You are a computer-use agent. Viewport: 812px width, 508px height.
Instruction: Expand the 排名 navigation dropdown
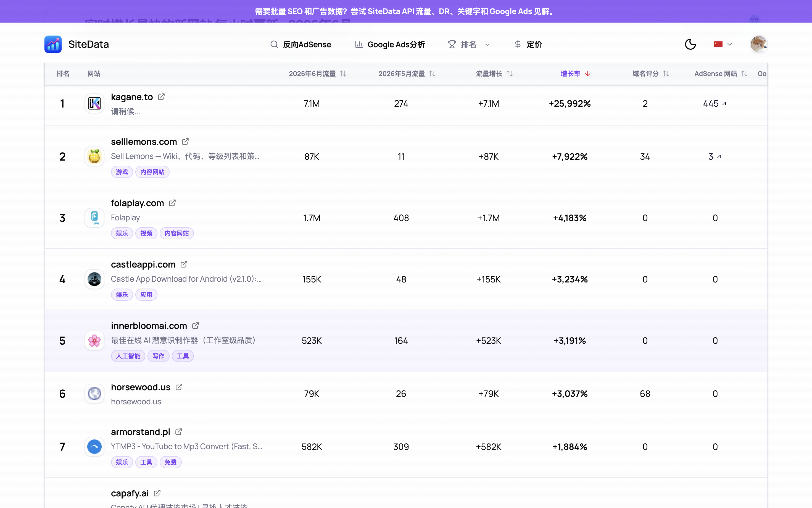pyautogui.click(x=469, y=44)
